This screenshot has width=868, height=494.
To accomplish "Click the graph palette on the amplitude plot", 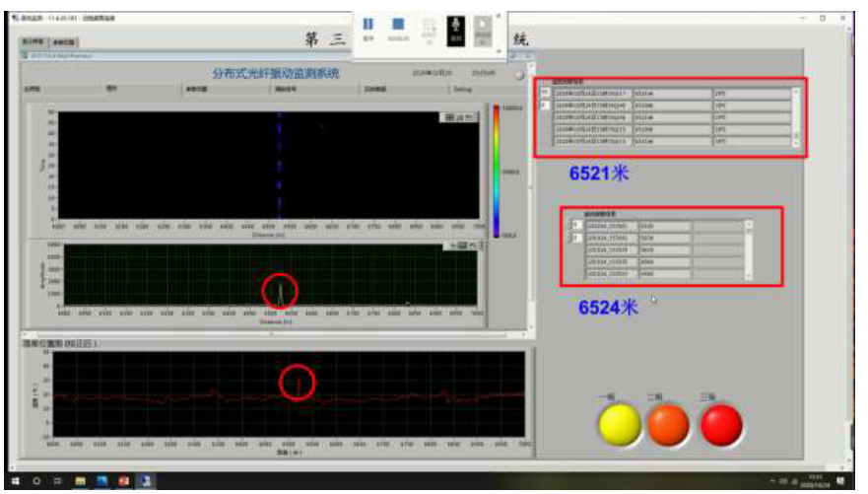I will (463, 246).
